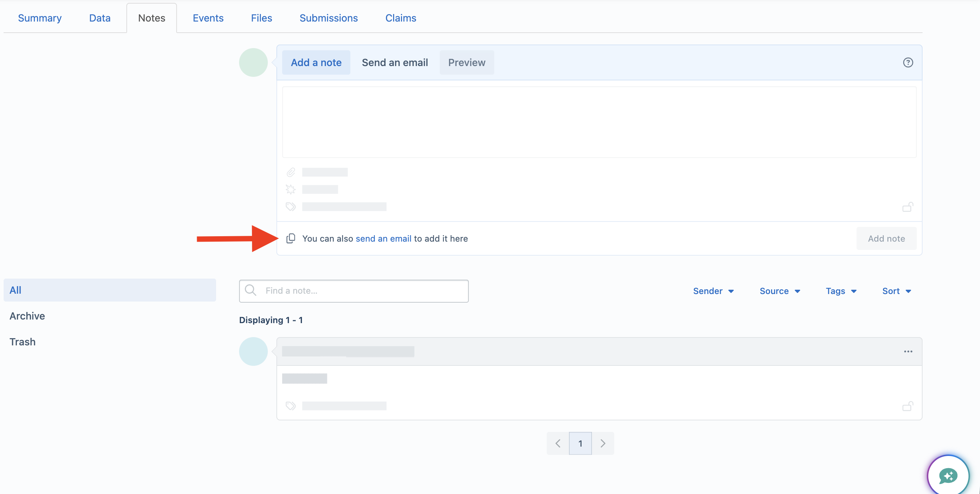Select the All notes folder
This screenshot has width=980, height=494.
click(110, 290)
